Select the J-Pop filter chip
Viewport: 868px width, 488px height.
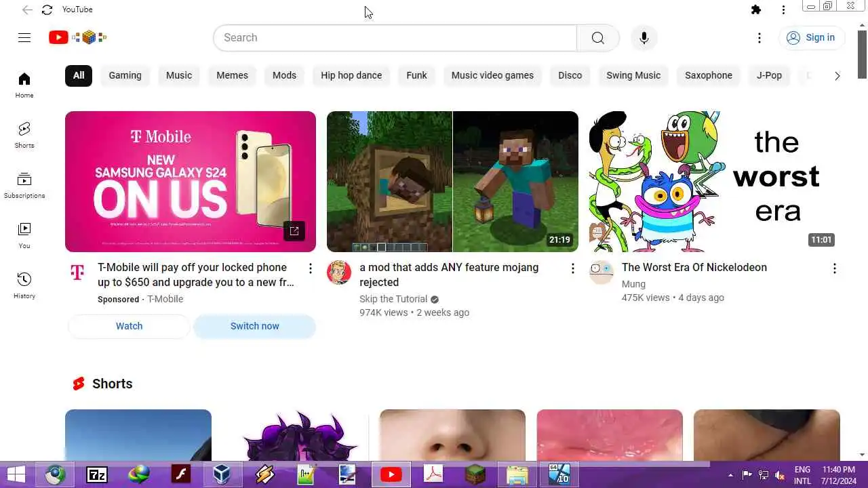click(769, 75)
